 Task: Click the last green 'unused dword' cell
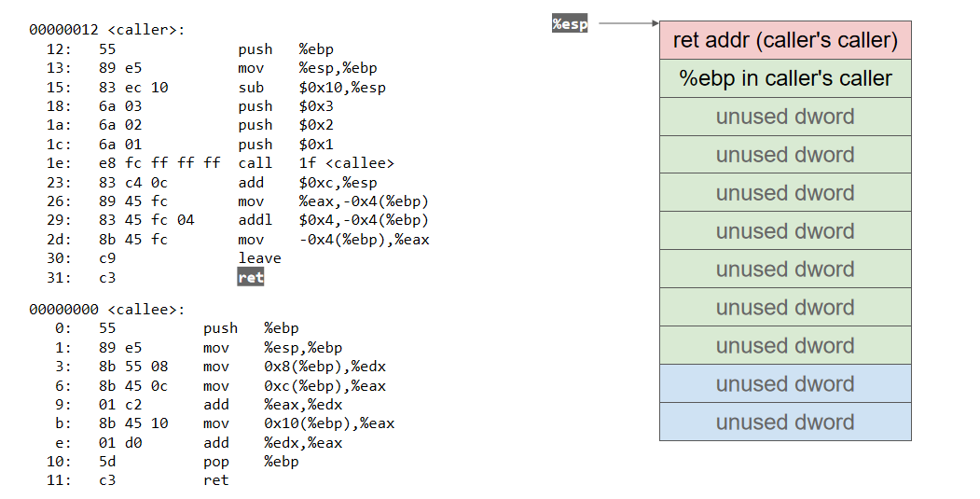click(x=784, y=345)
